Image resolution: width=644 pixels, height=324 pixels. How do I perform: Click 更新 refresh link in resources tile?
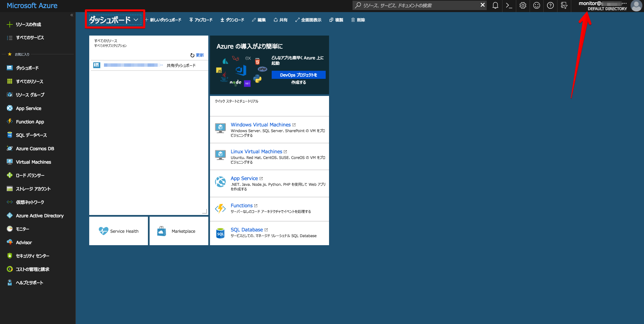[197, 55]
